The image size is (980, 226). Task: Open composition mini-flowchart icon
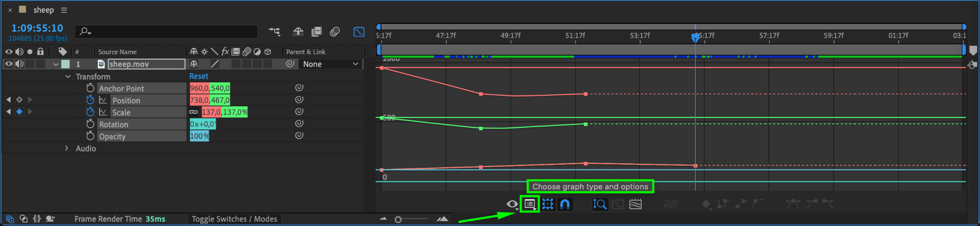275,32
